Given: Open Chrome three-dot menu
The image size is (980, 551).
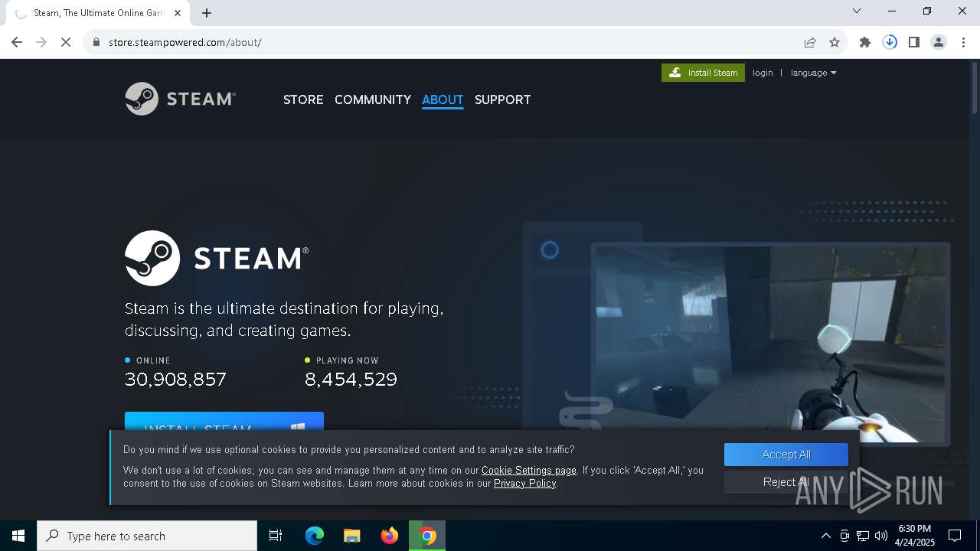Looking at the screenshot, I should pyautogui.click(x=963, y=42).
